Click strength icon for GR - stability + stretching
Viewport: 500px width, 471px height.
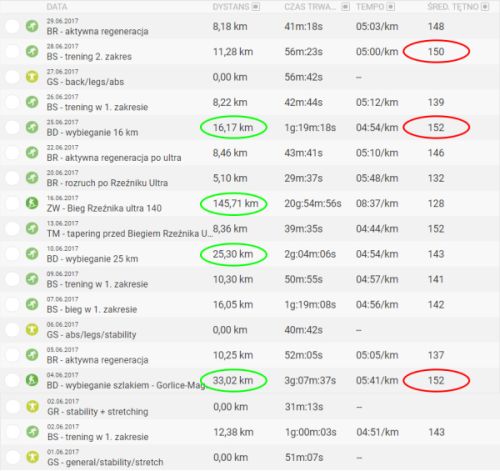pos(32,406)
